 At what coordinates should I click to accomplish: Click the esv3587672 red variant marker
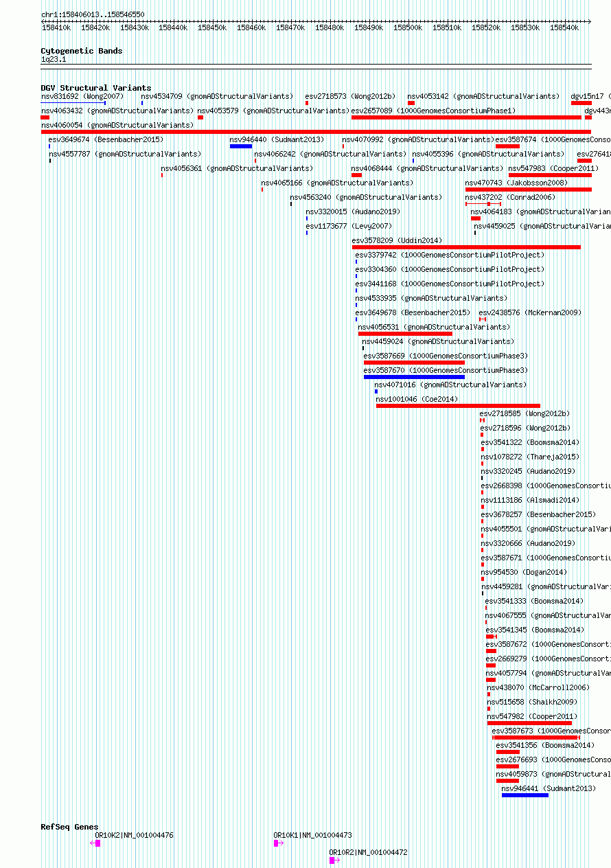click(x=491, y=651)
